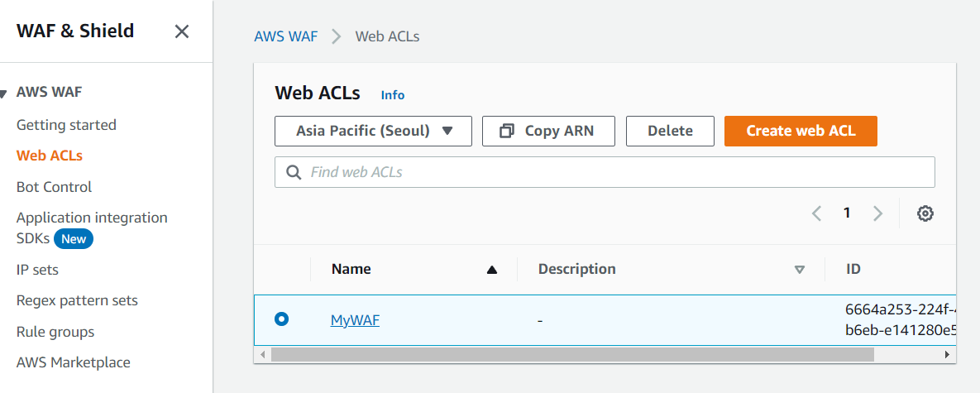This screenshot has width=980, height=393.
Task: Click the Delete button
Action: tap(670, 132)
